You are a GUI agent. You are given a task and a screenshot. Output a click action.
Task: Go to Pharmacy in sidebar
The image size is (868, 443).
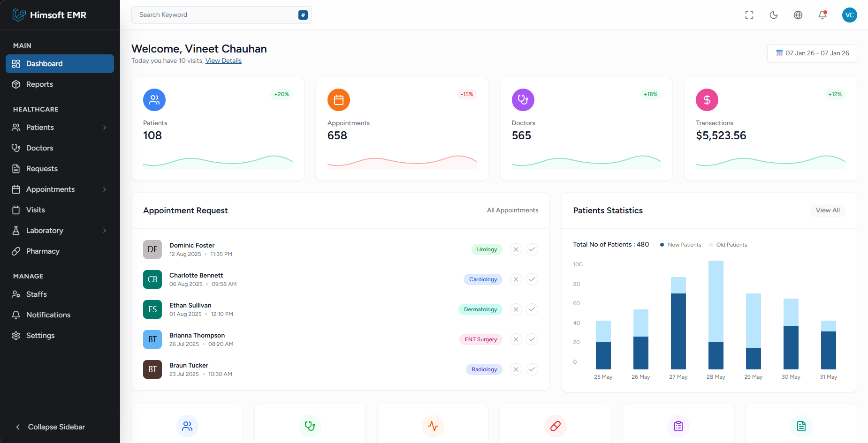tap(43, 251)
